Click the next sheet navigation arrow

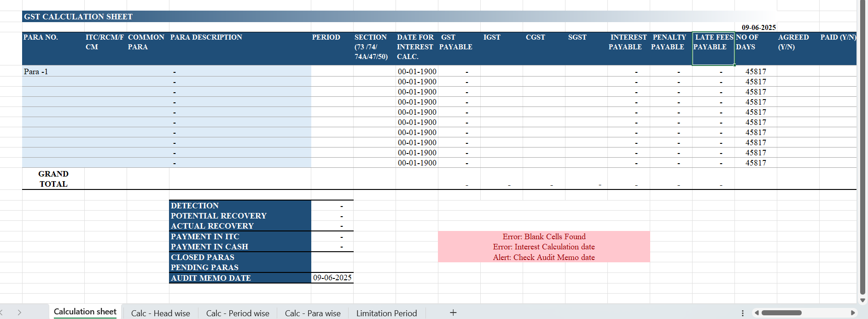[x=19, y=313]
